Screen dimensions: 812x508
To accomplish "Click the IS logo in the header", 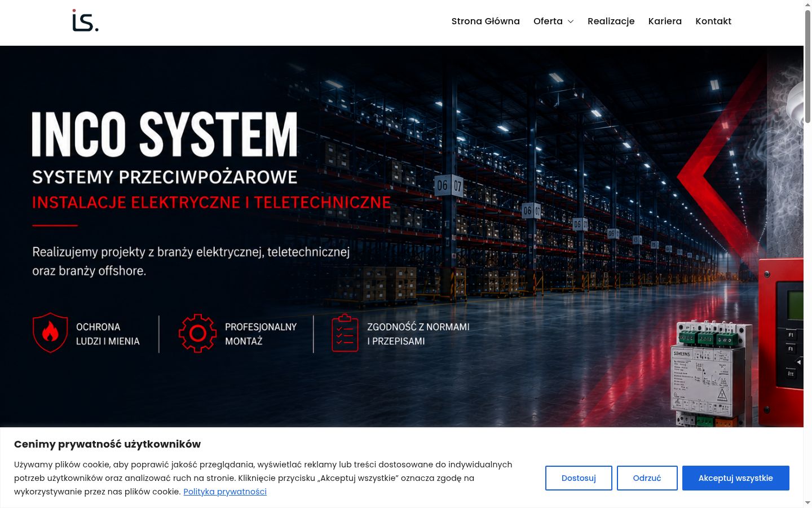I will [85, 21].
